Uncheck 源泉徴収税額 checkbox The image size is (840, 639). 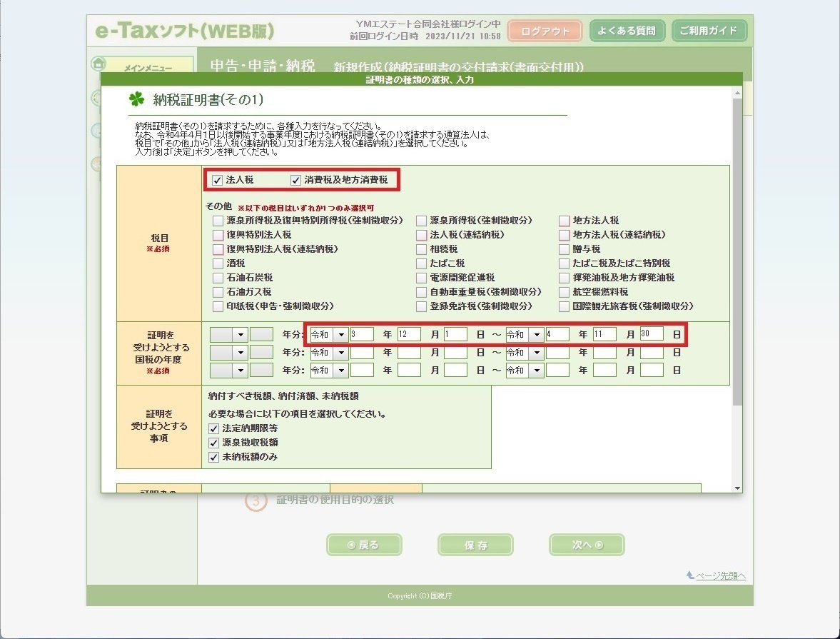[214, 443]
